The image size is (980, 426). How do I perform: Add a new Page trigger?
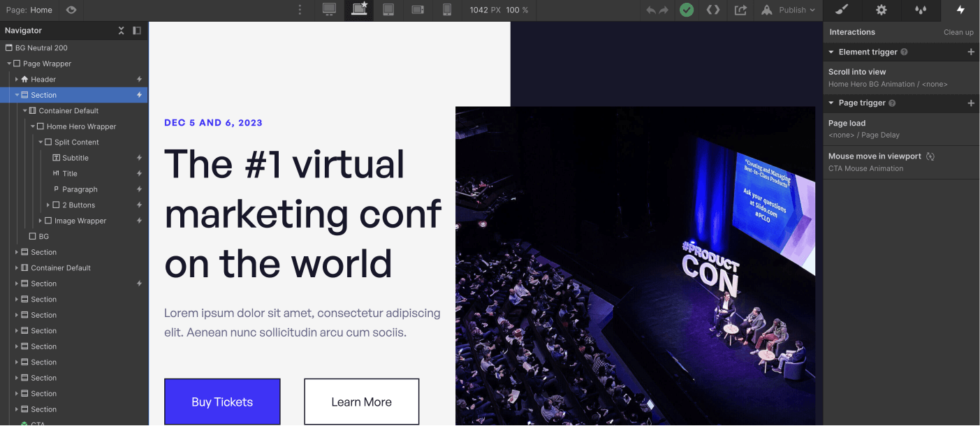[x=971, y=103]
